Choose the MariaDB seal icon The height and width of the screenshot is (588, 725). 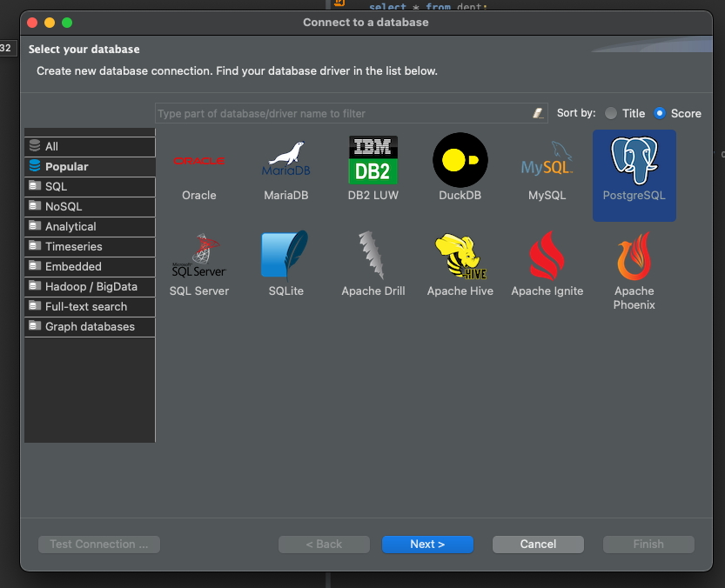coord(286,158)
